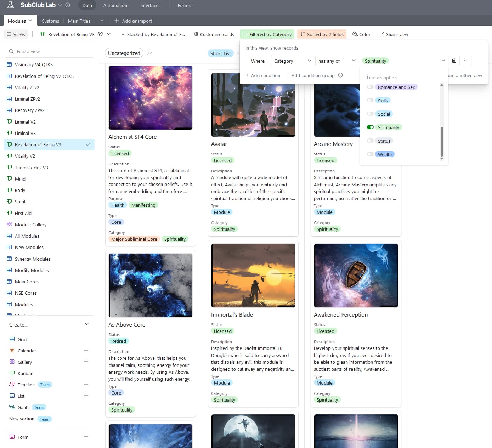This screenshot has height=448, width=492.
Task: Expand the Spirituality value selector dropdown
Action: (x=404, y=61)
